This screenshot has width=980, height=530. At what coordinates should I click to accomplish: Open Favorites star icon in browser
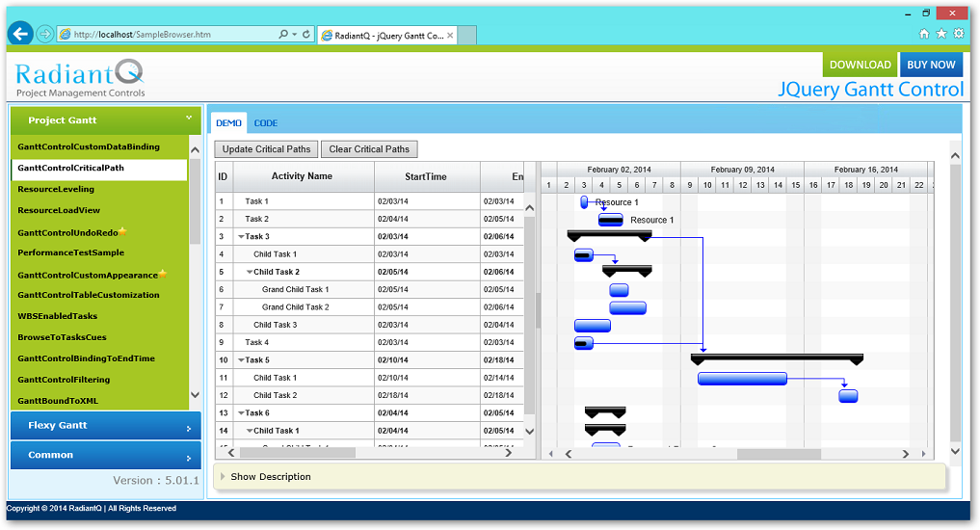click(941, 34)
